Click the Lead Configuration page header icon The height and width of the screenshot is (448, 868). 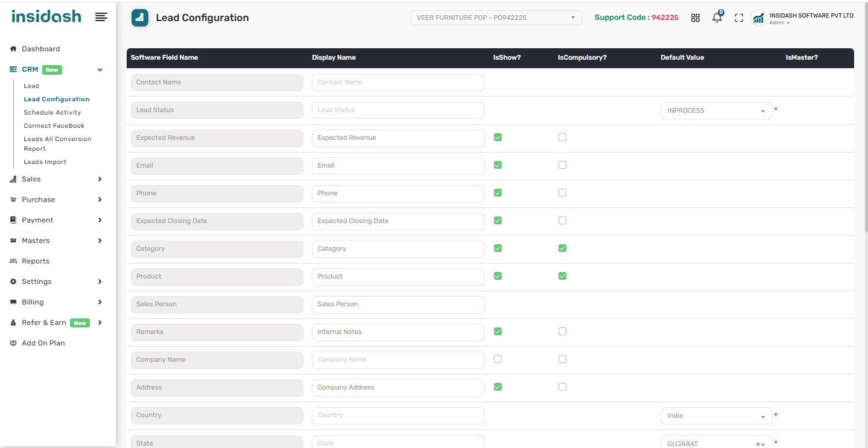[x=140, y=18]
